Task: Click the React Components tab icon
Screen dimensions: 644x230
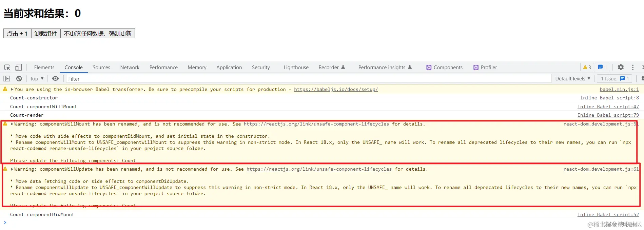Action: [x=429, y=68]
